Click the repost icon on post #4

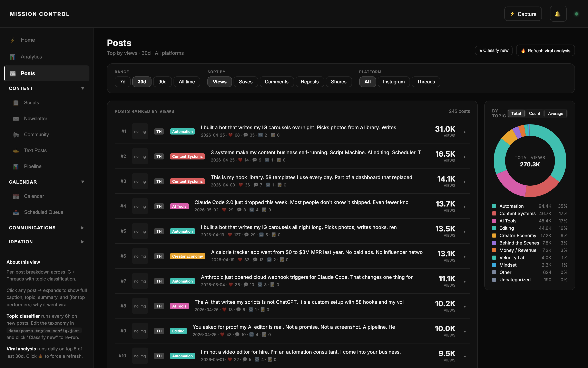pyautogui.click(x=252, y=210)
